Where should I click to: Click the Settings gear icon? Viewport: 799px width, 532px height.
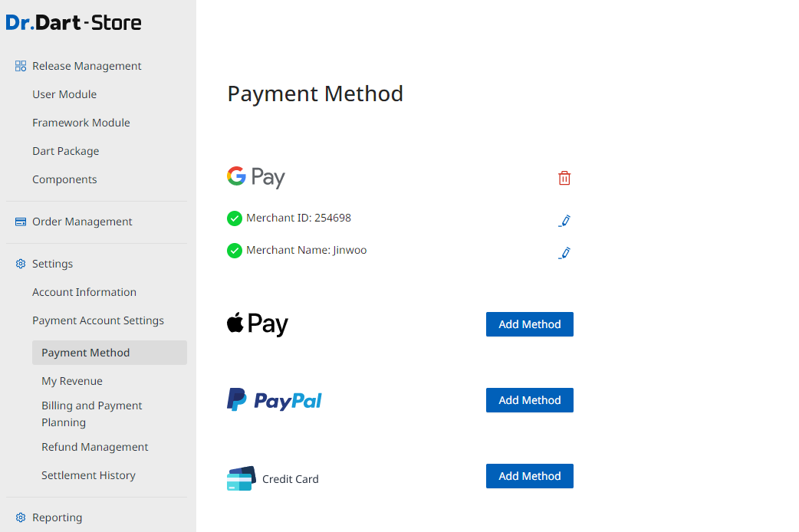21,264
